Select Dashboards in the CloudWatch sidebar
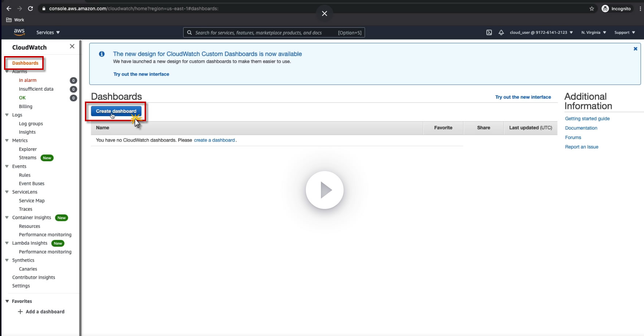 [x=25, y=63]
